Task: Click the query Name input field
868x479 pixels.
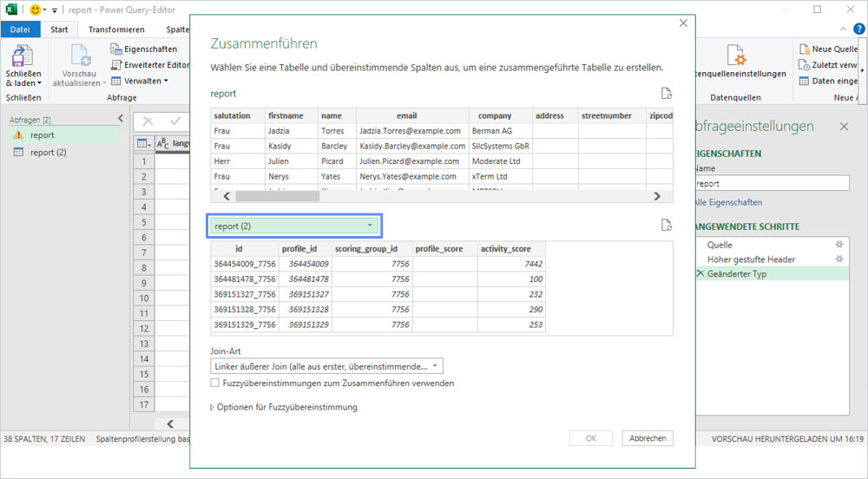Action: coord(771,184)
